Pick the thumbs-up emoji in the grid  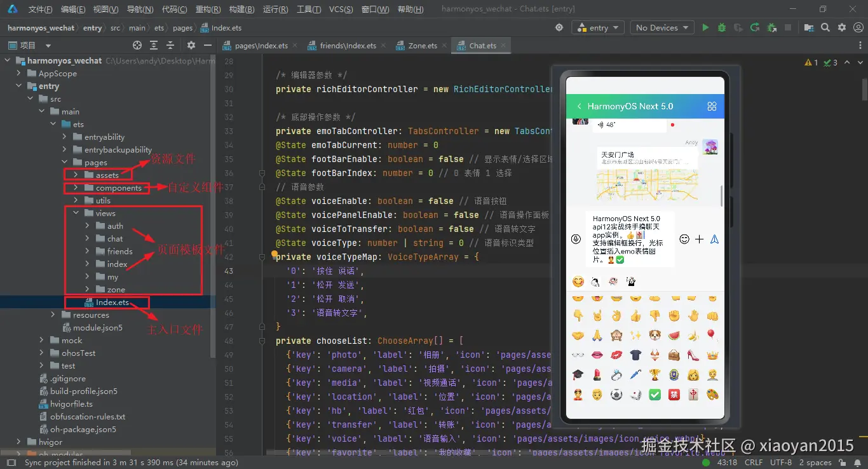coord(635,315)
